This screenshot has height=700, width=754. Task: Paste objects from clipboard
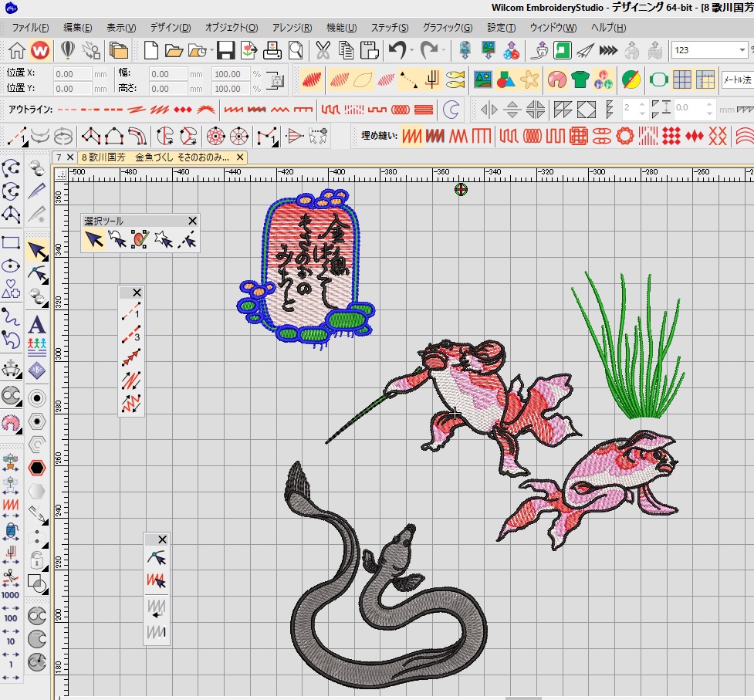370,50
